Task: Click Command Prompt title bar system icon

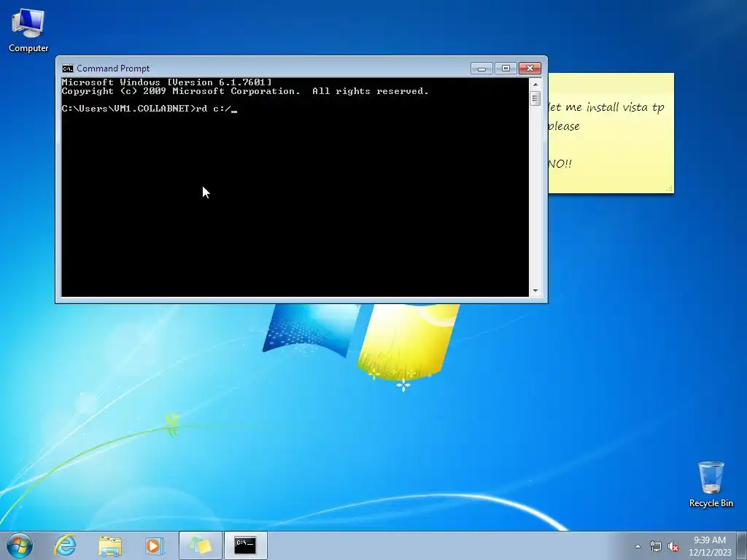Action: pyautogui.click(x=68, y=69)
